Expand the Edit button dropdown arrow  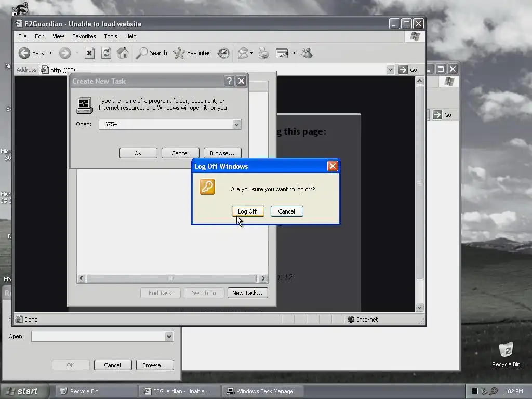click(x=294, y=53)
